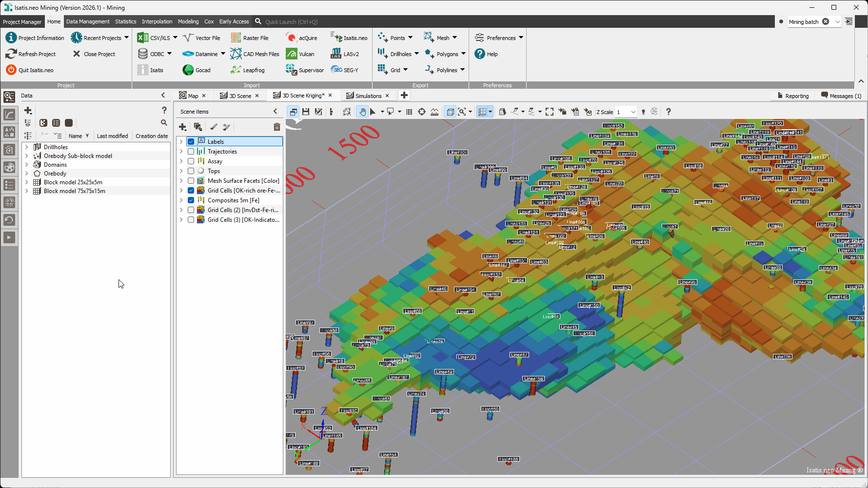Delete selected scene item with trash icon

tap(277, 127)
